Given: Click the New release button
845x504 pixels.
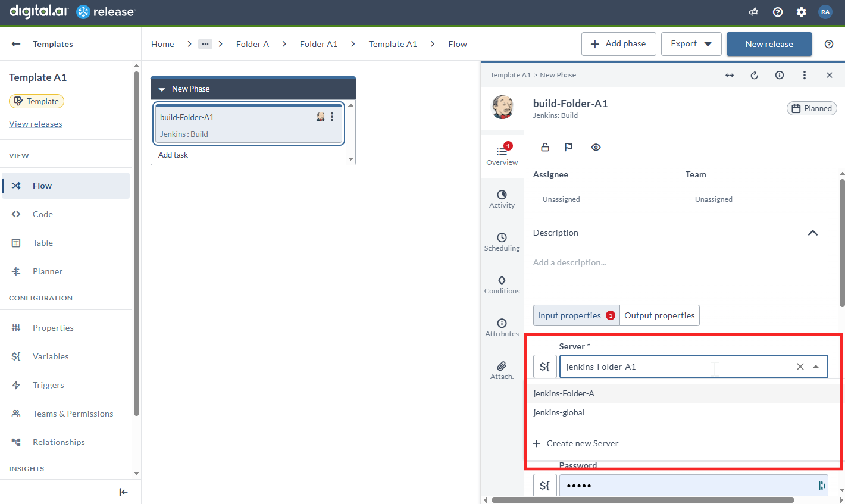Looking at the screenshot, I should (x=769, y=44).
